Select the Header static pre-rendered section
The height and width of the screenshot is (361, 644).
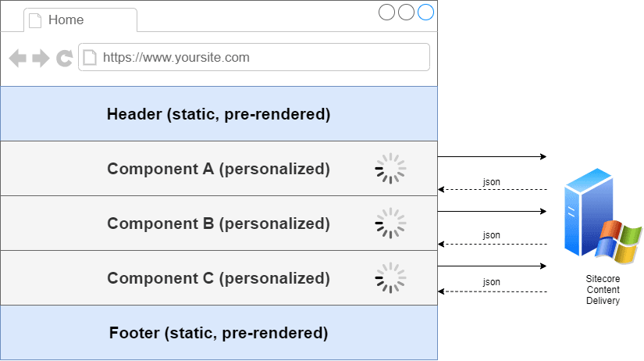(x=219, y=114)
